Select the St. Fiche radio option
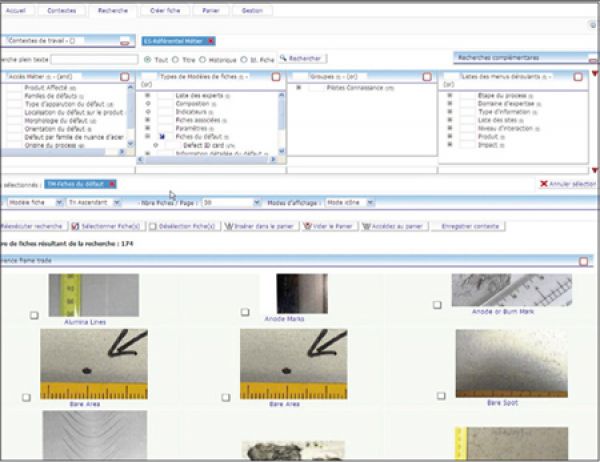This screenshot has height=462, width=600. 243,60
